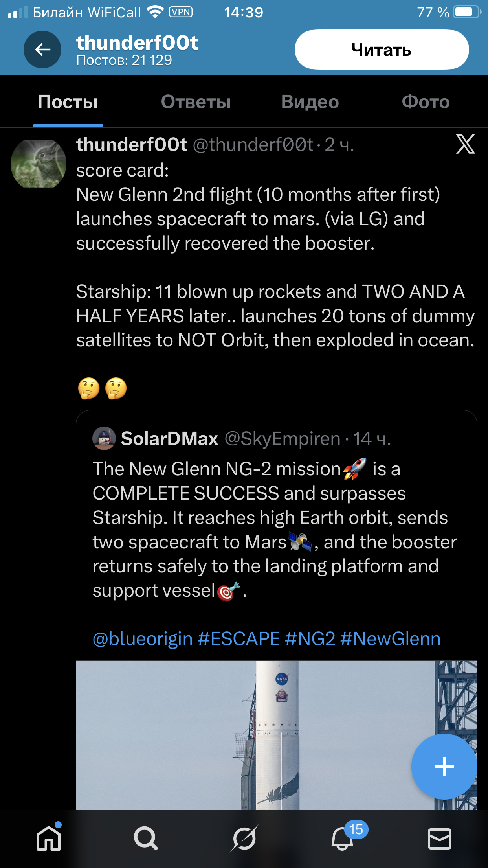Switch to the Ответы tab
This screenshot has height=868, width=488.
(196, 102)
